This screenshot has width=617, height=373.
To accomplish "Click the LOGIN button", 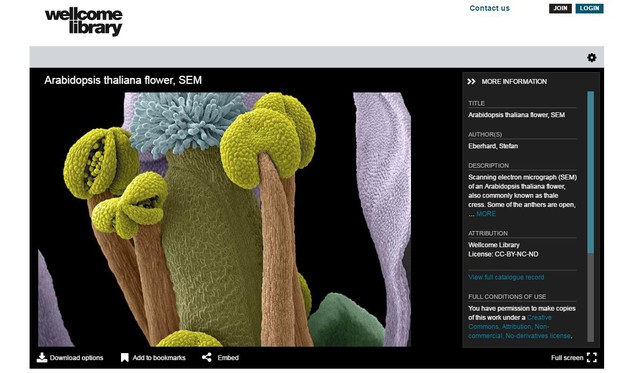I will 589,8.
